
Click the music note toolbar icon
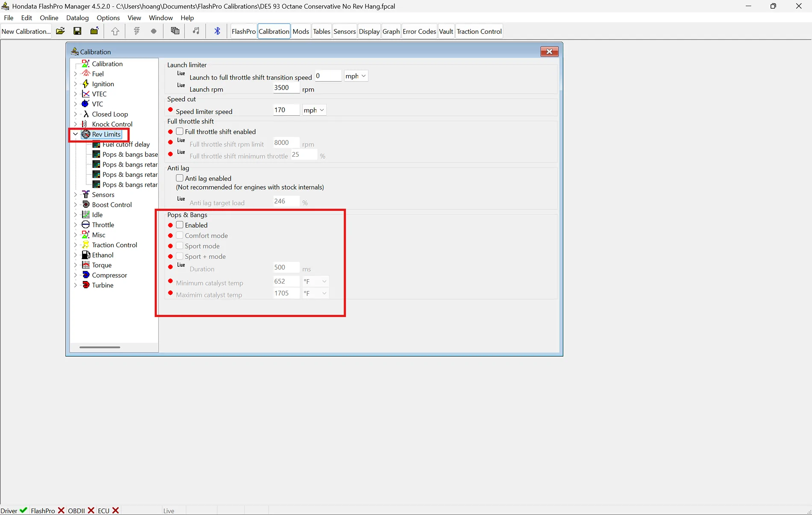pyautogui.click(x=196, y=31)
